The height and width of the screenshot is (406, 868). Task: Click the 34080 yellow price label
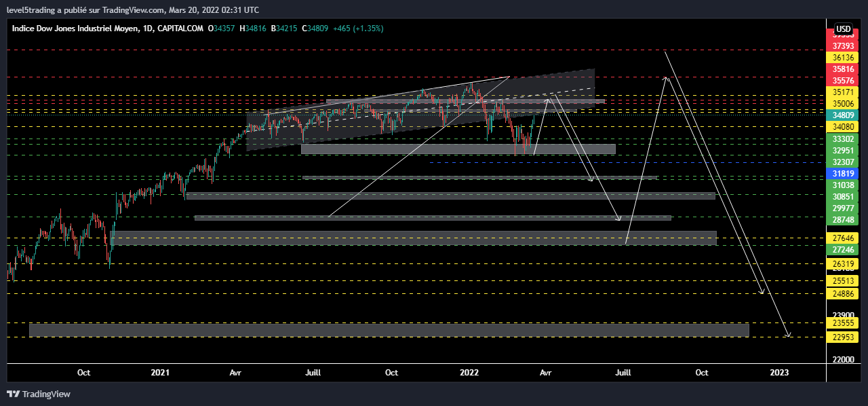tap(844, 127)
